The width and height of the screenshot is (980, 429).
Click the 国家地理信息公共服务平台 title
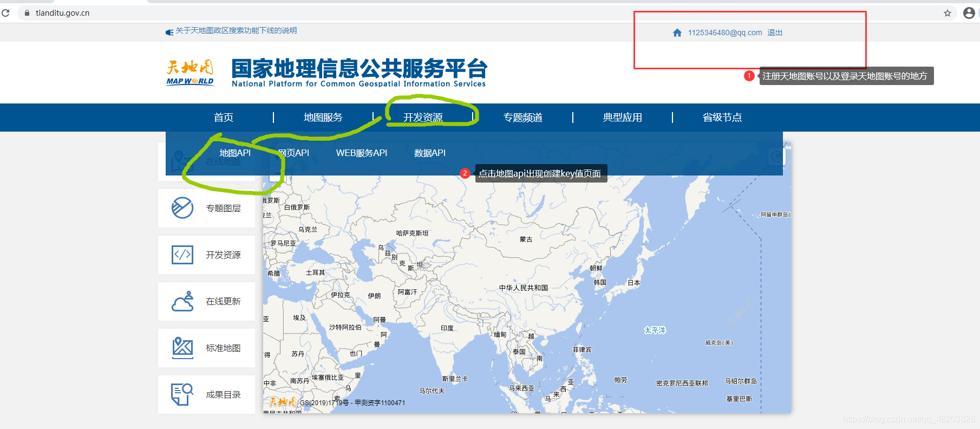tap(359, 69)
